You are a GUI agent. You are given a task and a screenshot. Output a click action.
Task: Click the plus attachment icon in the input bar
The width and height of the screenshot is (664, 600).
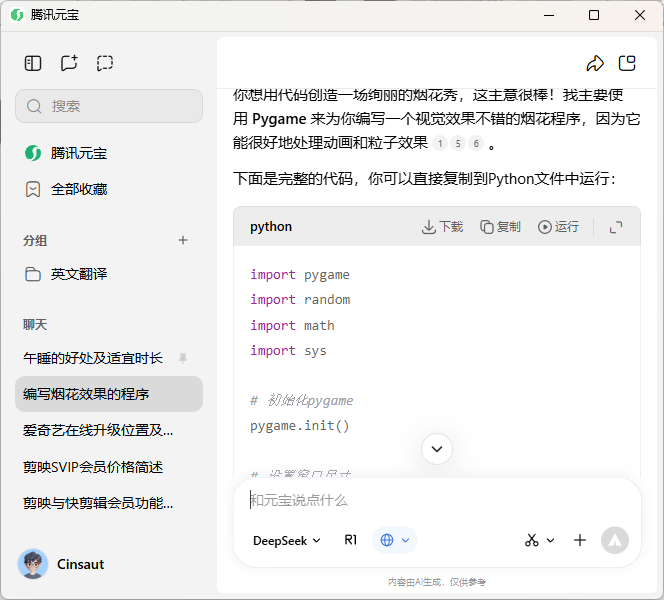click(x=580, y=540)
